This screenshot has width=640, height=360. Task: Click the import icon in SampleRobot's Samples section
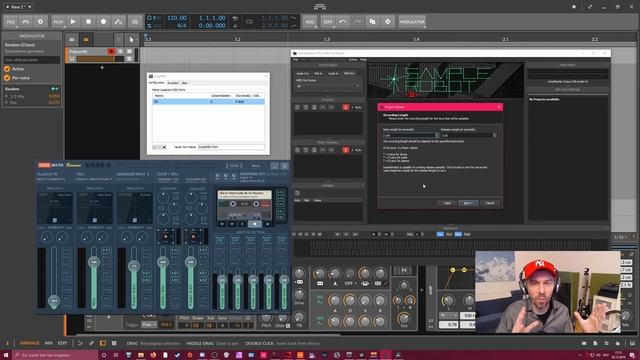point(297,193)
